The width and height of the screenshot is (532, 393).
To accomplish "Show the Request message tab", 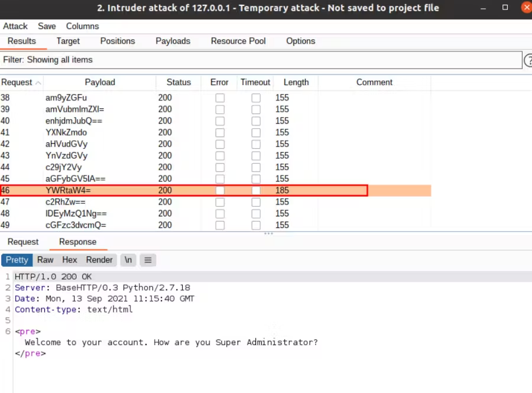I will click(x=23, y=242).
